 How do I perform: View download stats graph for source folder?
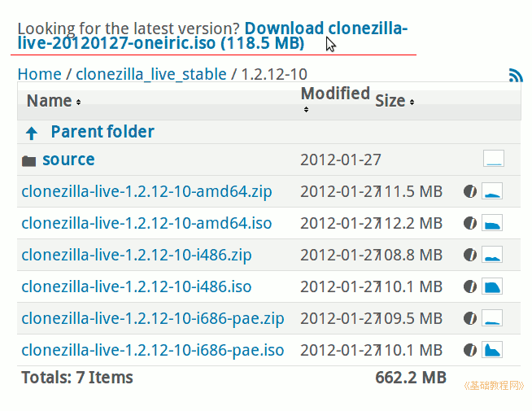(494, 159)
